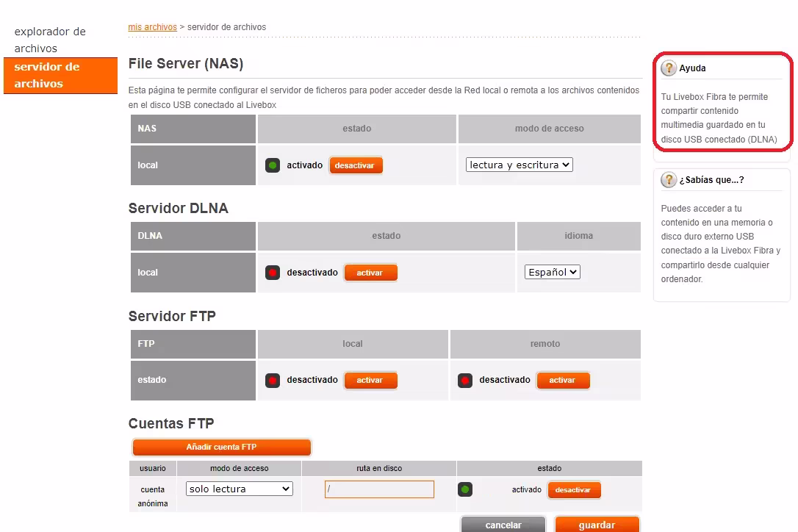Click the 'ruta en disco' column header

pyautogui.click(x=379, y=468)
